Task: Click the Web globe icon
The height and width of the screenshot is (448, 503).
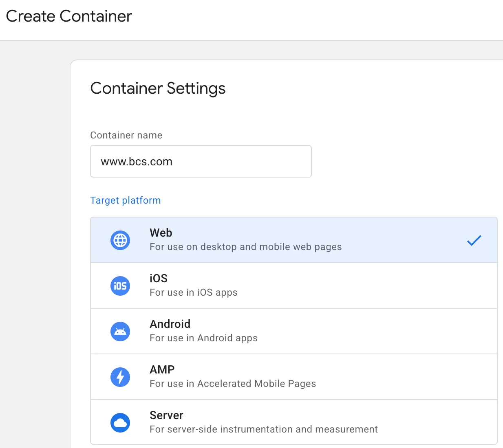Action: (120, 240)
